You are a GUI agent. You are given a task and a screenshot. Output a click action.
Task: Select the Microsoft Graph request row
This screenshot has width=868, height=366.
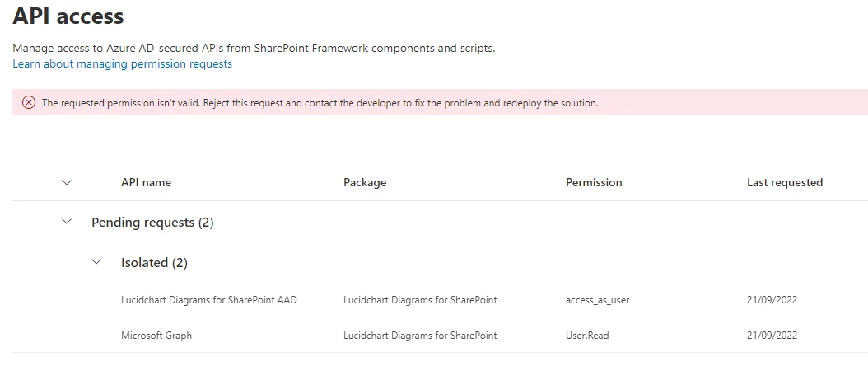coord(440,335)
